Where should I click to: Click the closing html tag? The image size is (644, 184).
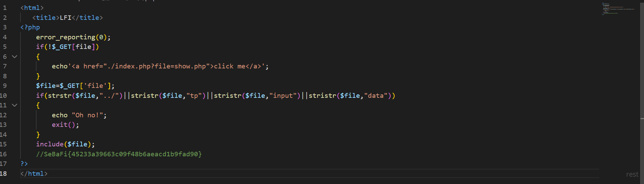click(x=34, y=174)
